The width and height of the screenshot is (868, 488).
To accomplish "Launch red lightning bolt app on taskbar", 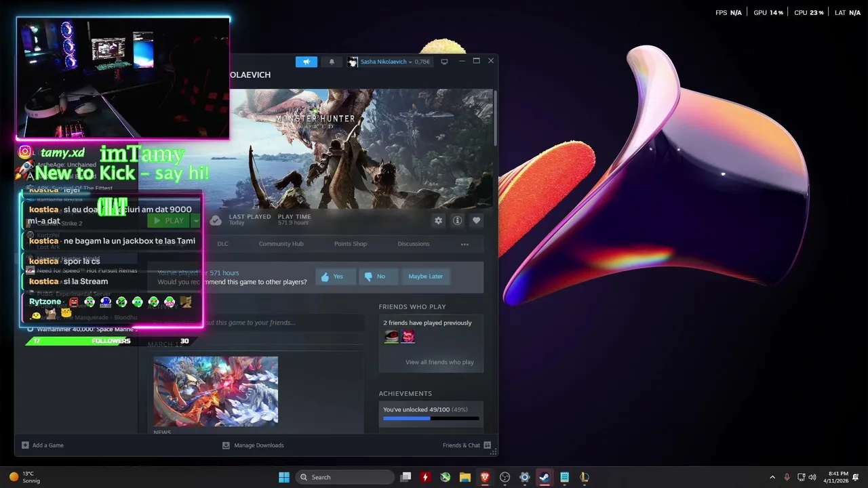I will coord(425,477).
